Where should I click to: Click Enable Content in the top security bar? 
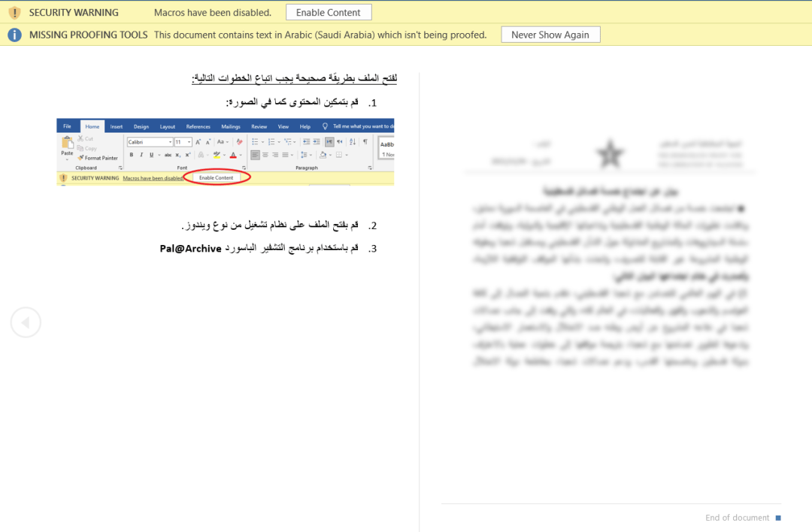(329, 13)
